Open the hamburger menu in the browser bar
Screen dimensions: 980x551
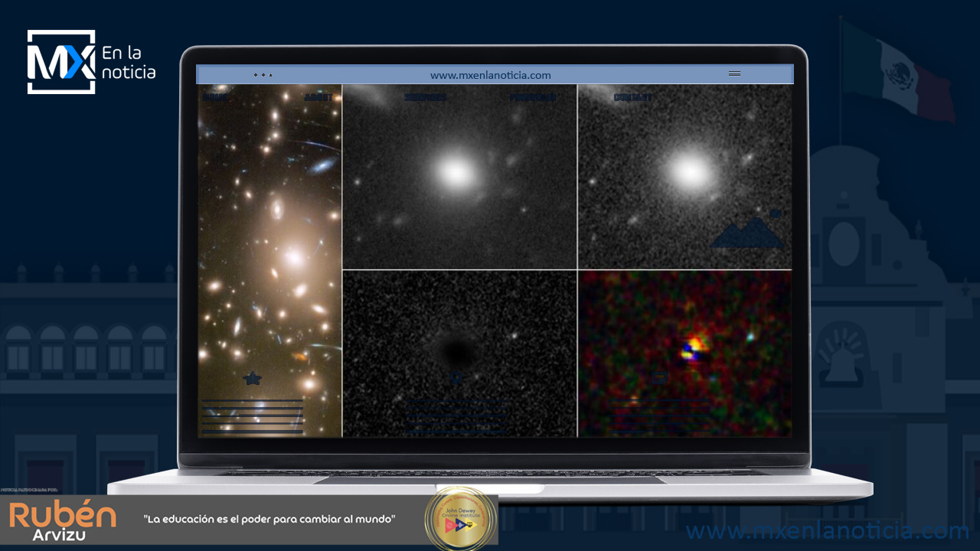click(734, 74)
